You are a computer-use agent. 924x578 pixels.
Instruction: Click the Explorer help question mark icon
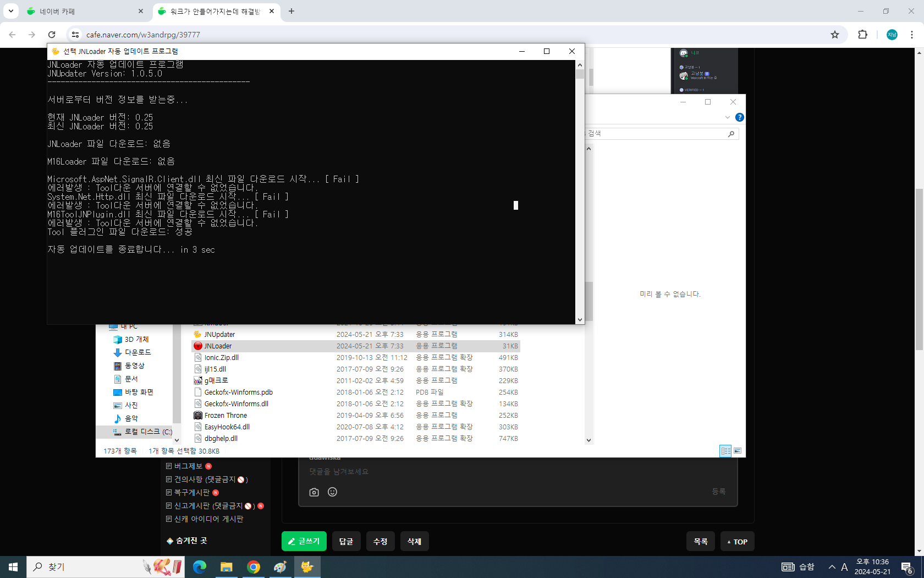point(739,117)
